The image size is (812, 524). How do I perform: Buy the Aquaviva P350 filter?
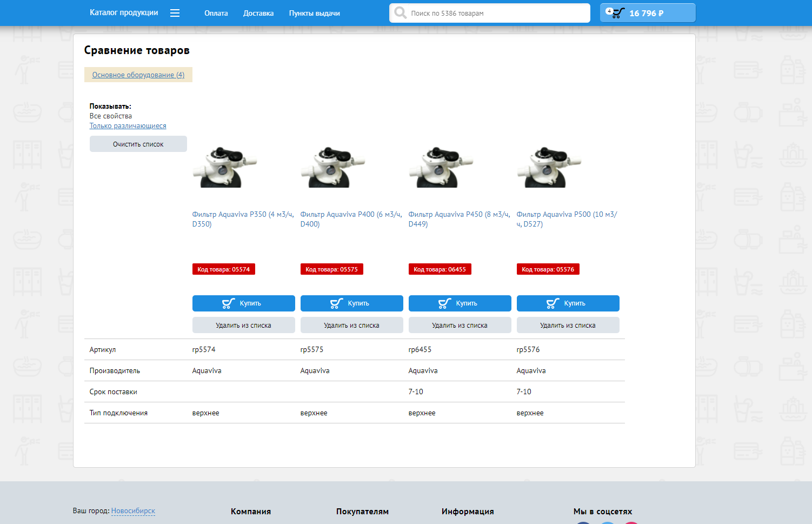tap(243, 303)
